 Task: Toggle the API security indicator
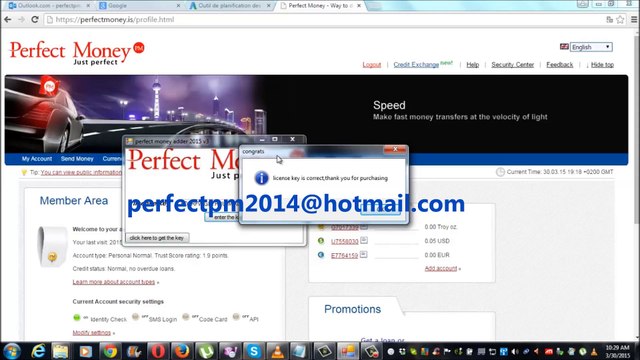click(236, 317)
